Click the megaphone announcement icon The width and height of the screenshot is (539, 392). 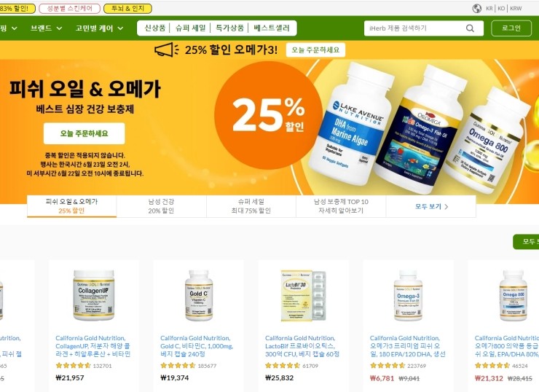(166, 50)
